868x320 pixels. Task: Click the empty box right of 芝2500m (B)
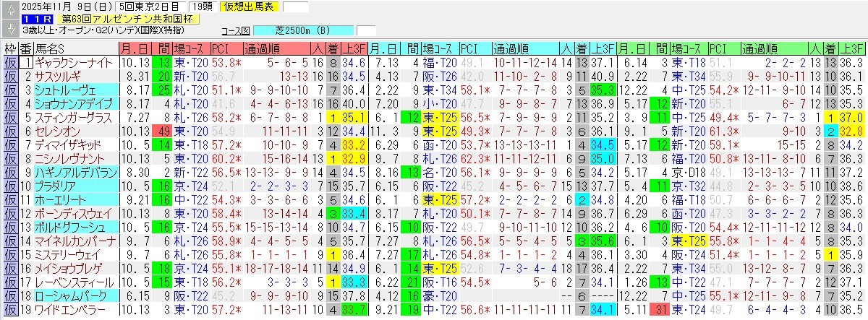click(366, 31)
